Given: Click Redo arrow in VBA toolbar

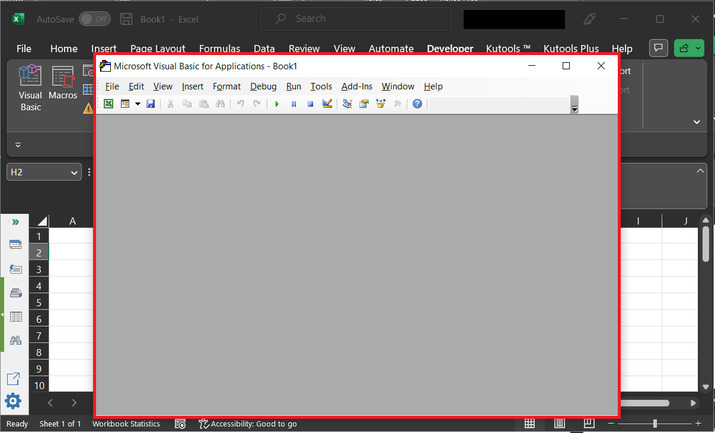Looking at the screenshot, I should coord(257,104).
